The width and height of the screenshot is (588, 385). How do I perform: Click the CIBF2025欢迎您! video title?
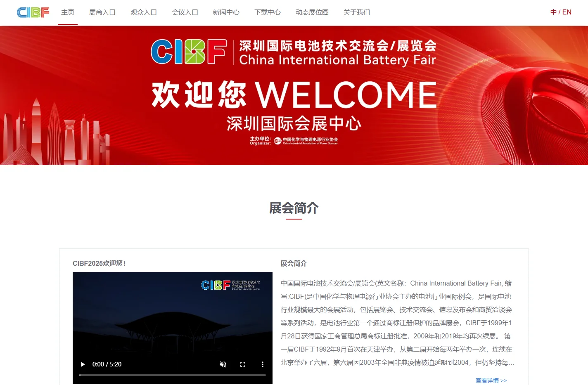(99, 263)
